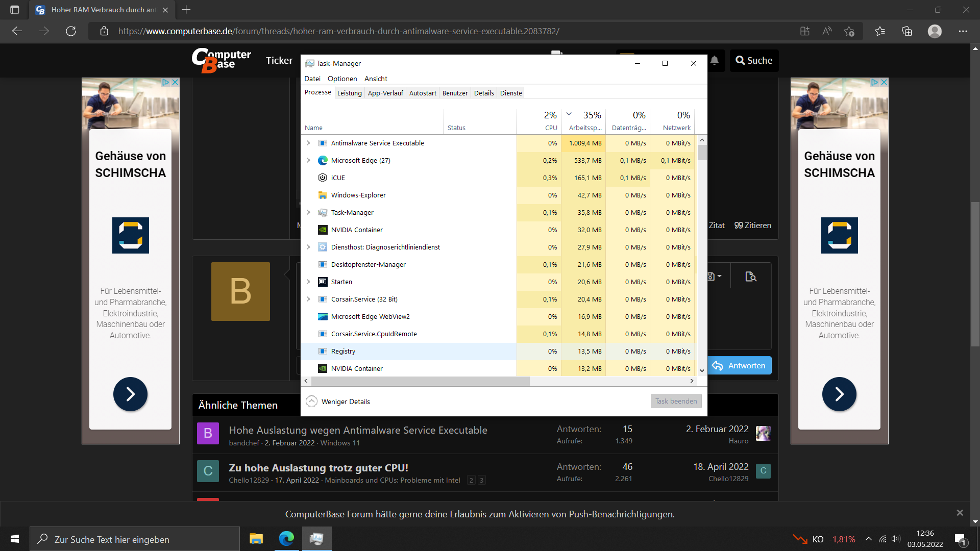Screen dimensions: 980x551
Task: Expand the Microsoft Edge (27) process group
Action: tap(308, 160)
